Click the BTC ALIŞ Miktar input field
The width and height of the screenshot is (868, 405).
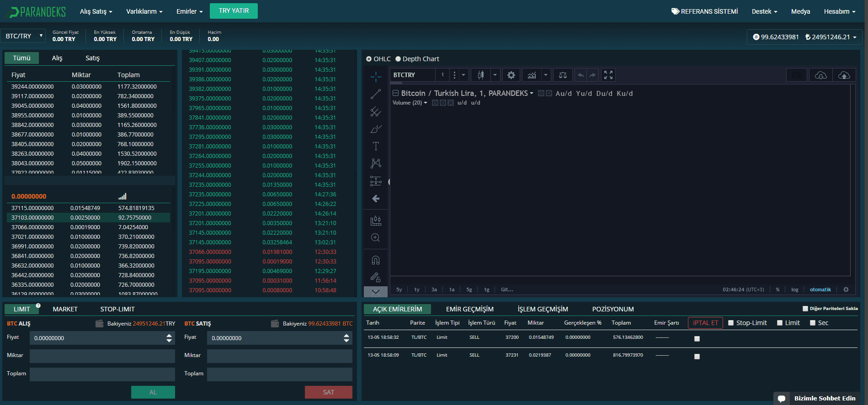tap(102, 356)
